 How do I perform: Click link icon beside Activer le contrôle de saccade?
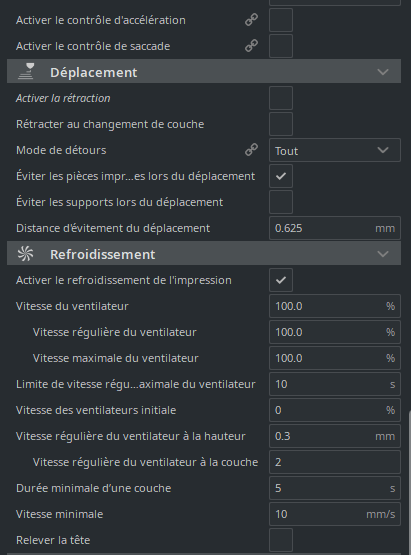[x=251, y=46]
